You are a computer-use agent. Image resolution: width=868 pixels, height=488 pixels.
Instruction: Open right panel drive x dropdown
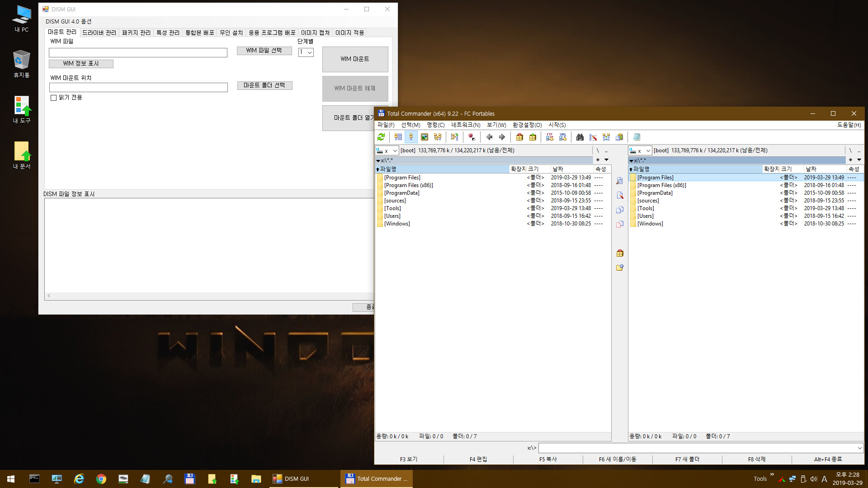point(640,150)
